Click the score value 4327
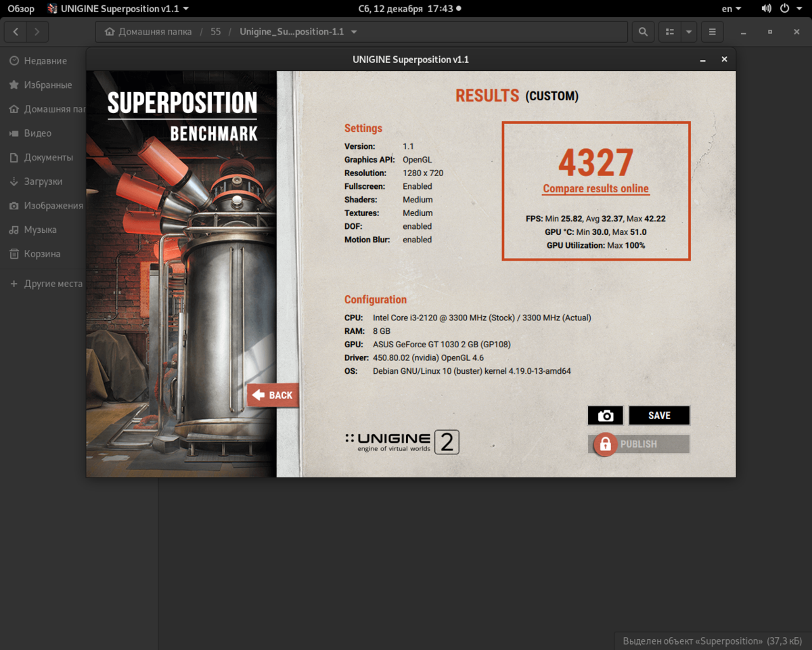The width and height of the screenshot is (812, 650). pyautogui.click(x=596, y=163)
